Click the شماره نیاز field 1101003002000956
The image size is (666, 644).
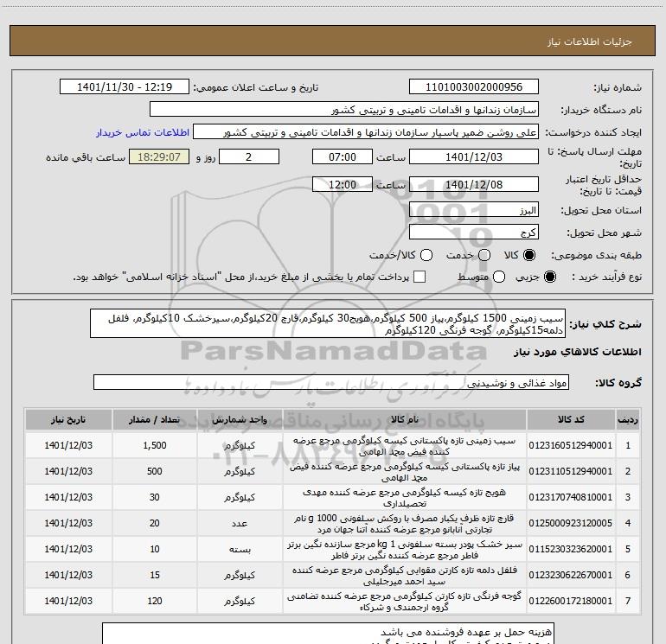click(474, 87)
